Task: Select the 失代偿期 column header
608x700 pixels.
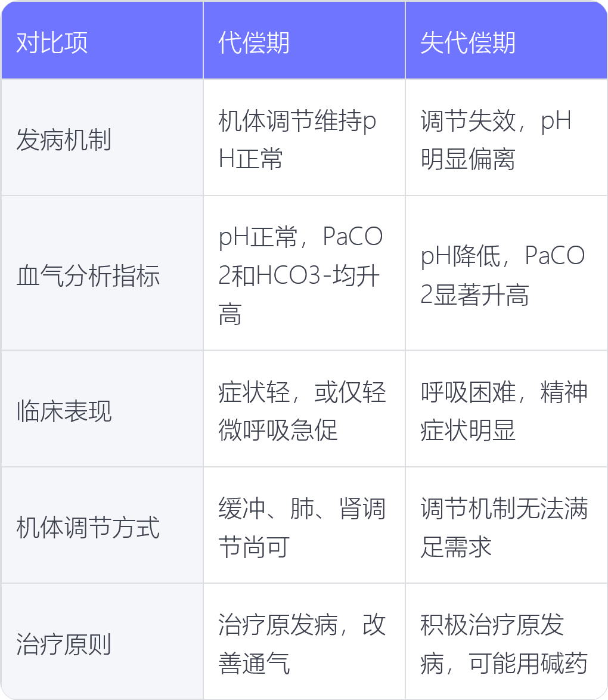Action: point(506,40)
